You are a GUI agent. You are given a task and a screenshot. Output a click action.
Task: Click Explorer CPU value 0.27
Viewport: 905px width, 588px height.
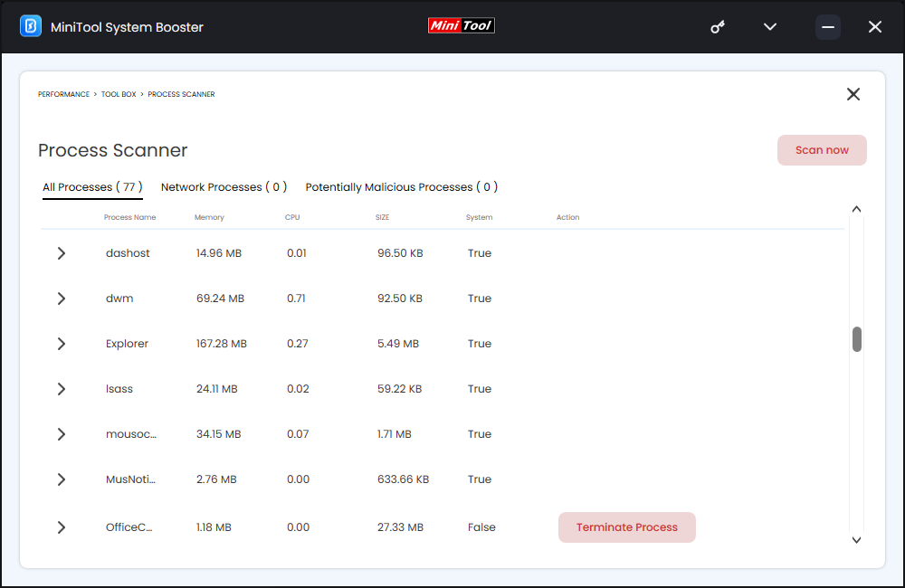tap(297, 344)
